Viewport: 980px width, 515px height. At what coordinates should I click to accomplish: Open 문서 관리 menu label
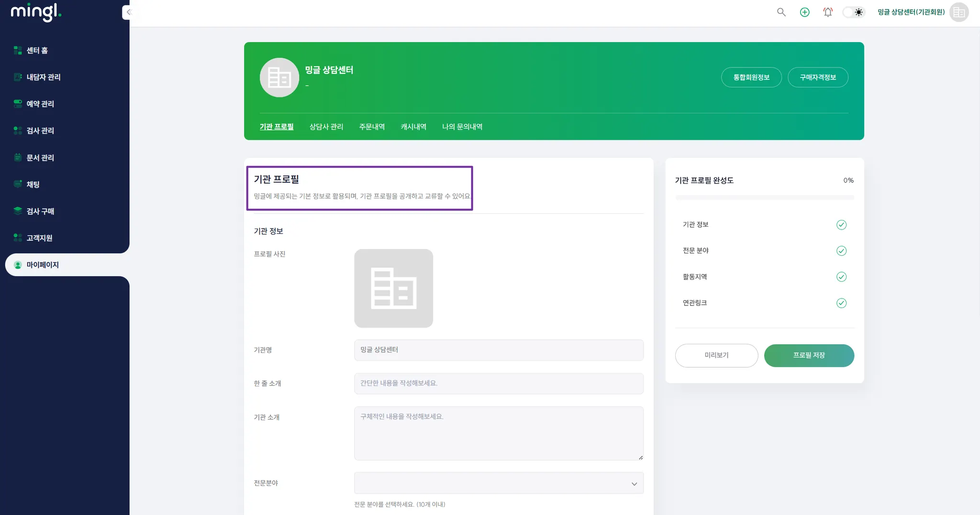click(40, 157)
